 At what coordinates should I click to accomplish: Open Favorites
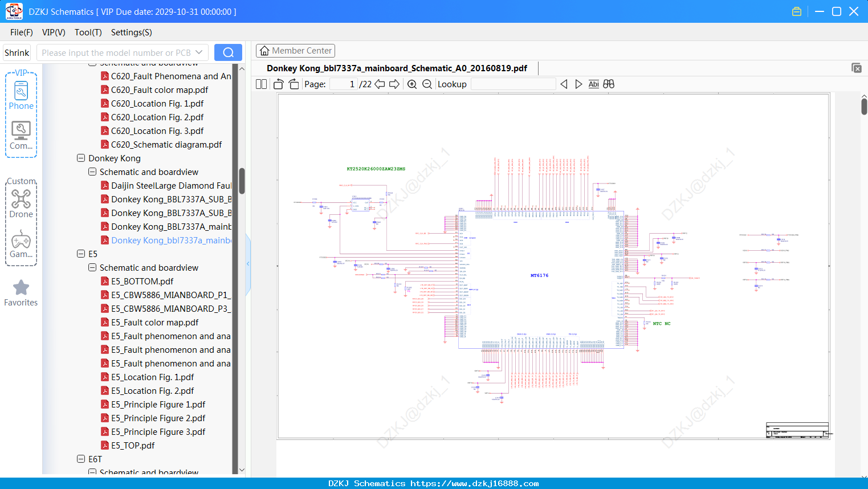coord(21,293)
